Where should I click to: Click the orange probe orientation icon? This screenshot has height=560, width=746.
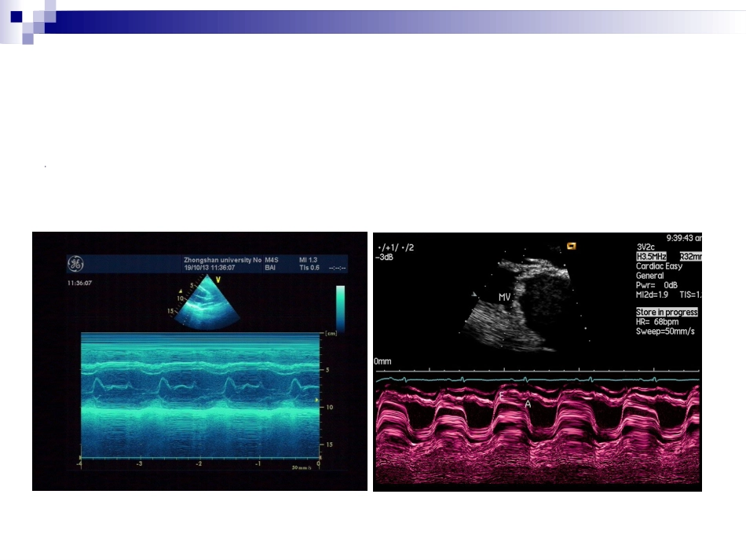pyautogui.click(x=572, y=246)
